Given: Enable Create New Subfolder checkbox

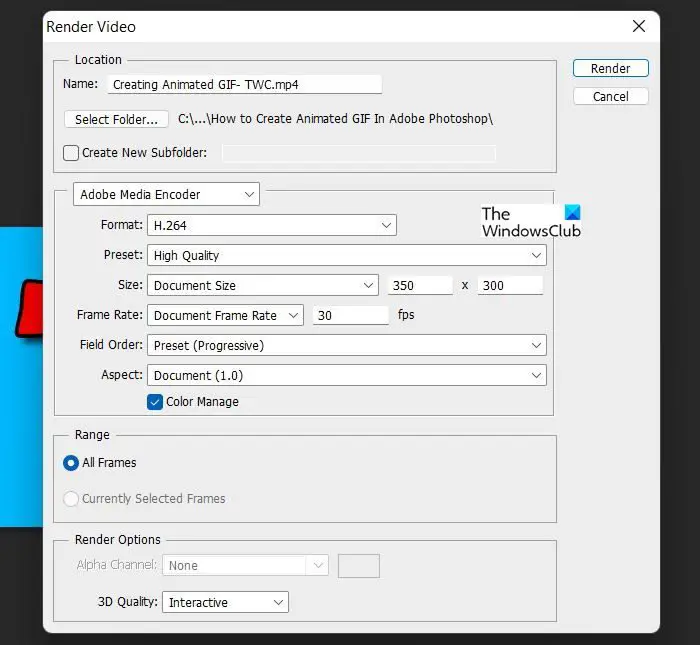Looking at the screenshot, I should (71, 153).
